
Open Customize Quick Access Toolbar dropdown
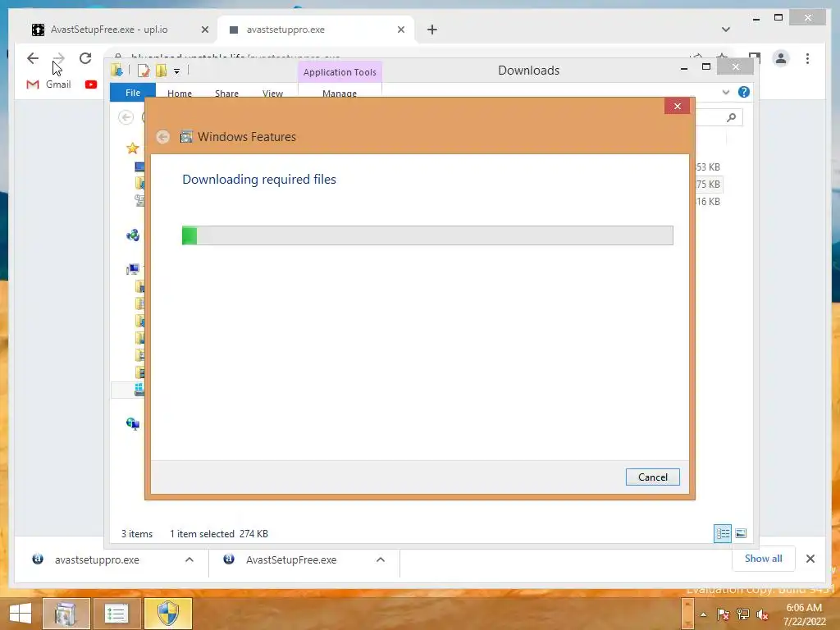176,71
